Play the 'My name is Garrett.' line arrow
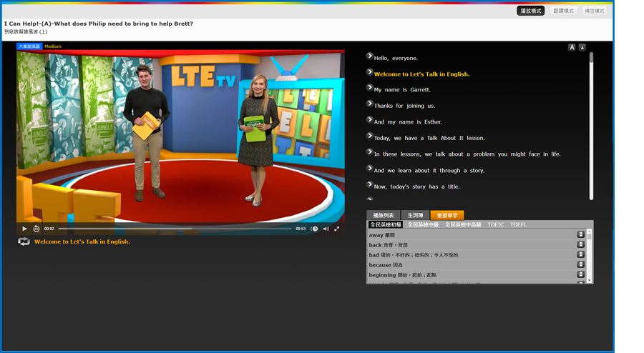Image resolution: width=644 pixels, height=353 pixels. (370, 88)
